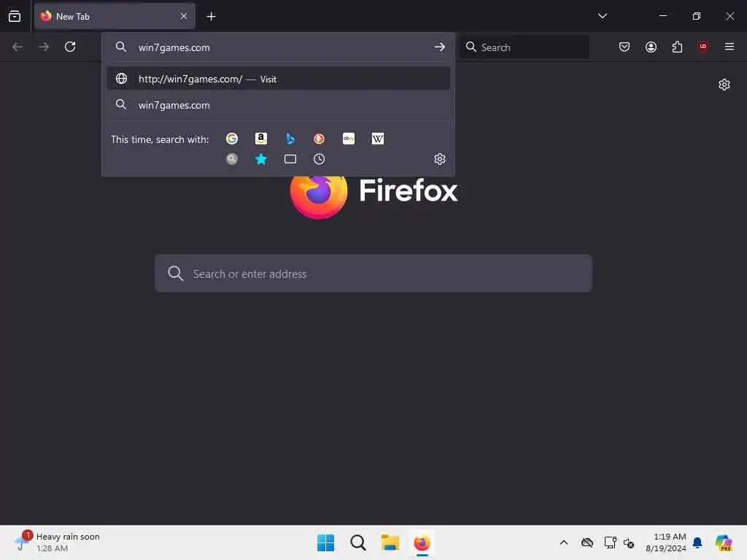Open the Firefox application hamburger menu

click(x=729, y=47)
